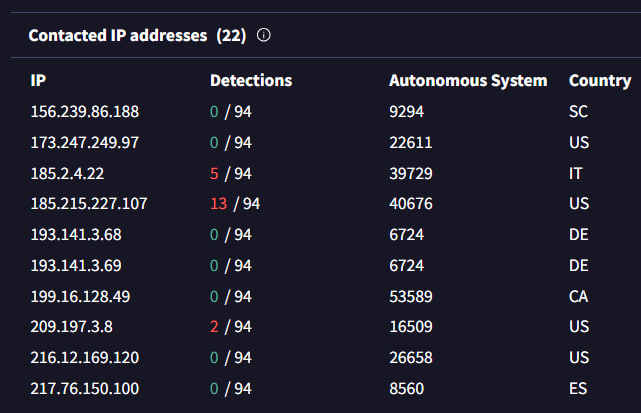
Task: Click the Contacted IP addresses (22) heading
Action: (x=137, y=36)
